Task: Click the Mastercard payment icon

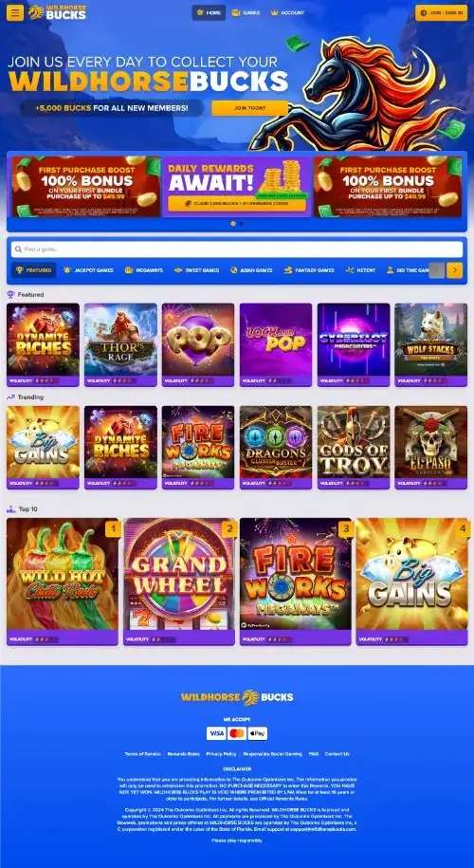Action: (237, 733)
